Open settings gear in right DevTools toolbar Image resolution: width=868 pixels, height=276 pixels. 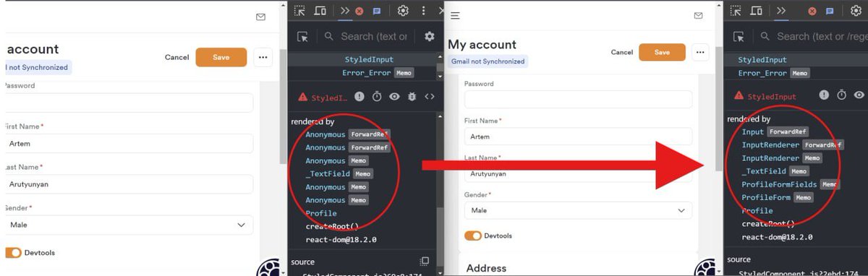(856, 11)
